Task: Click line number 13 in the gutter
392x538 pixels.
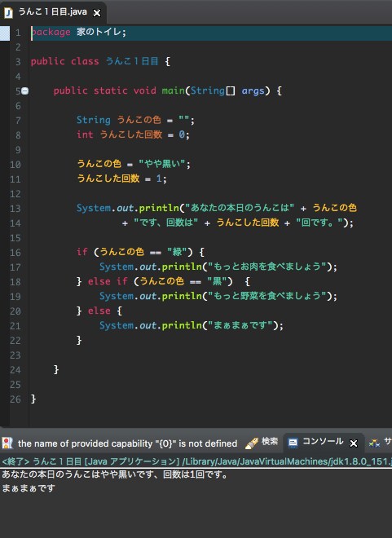Action: [15, 209]
